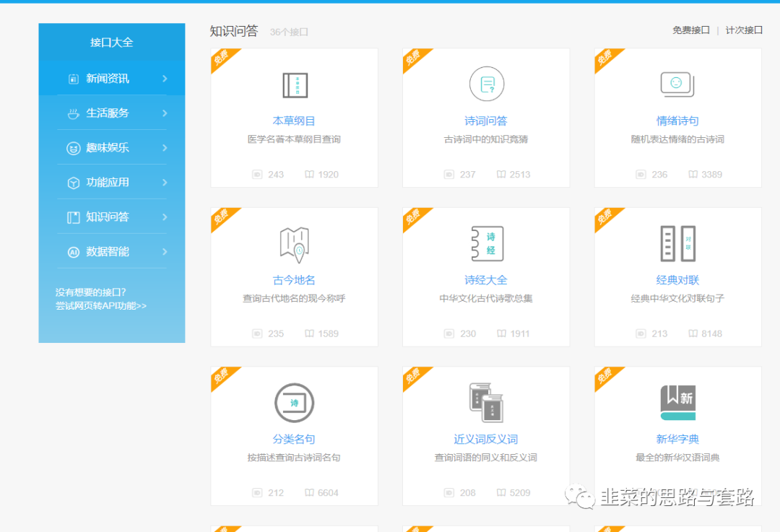The height and width of the screenshot is (532, 780).
Task: Open the 功能应用 menu item
Action: coord(112,183)
